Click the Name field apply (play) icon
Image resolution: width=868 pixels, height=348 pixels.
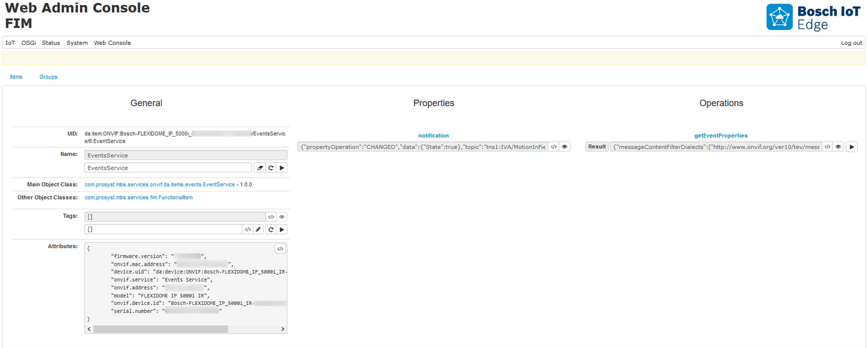[282, 168]
